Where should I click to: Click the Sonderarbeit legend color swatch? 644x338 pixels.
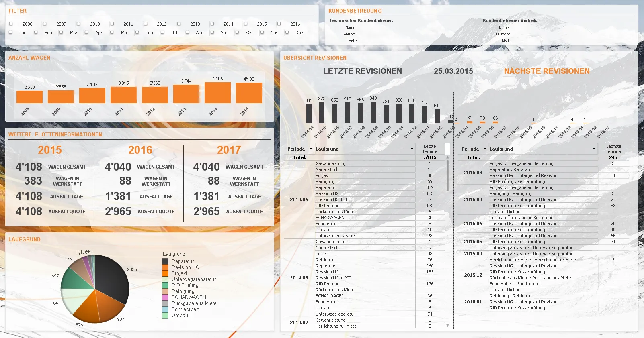coord(165,309)
